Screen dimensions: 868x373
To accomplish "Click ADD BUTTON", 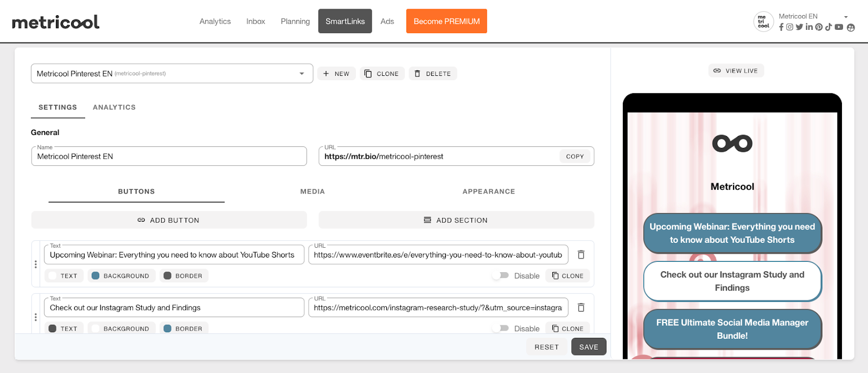I will 169,220.
